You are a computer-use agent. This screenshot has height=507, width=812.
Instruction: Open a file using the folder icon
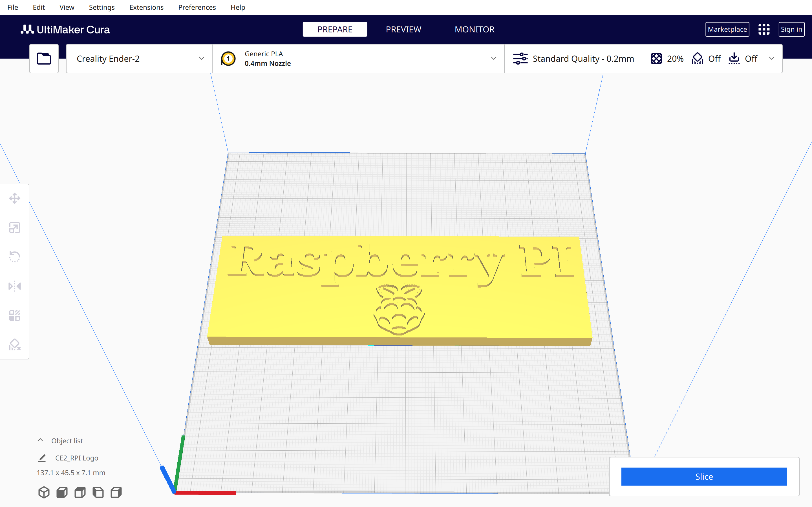point(44,58)
